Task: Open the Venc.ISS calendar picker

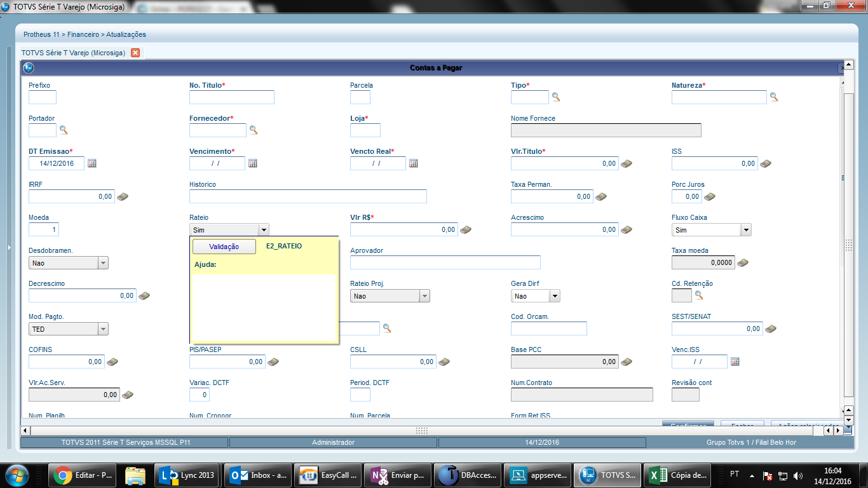Action: 735,362
